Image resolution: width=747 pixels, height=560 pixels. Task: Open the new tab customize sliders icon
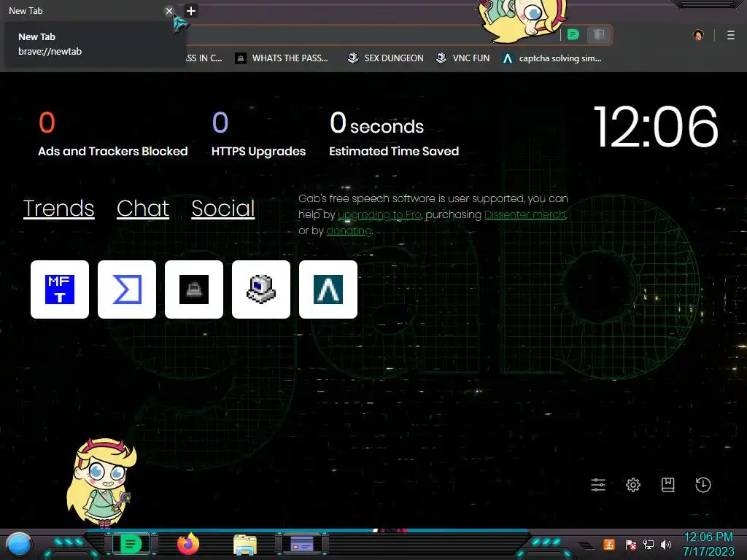pyautogui.click(x=598, y=485)
